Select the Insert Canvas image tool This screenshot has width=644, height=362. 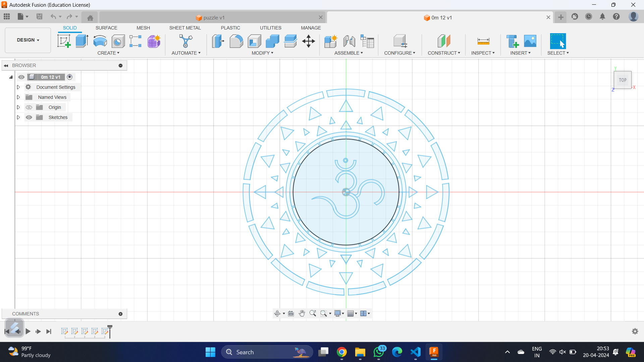(530, 41)
